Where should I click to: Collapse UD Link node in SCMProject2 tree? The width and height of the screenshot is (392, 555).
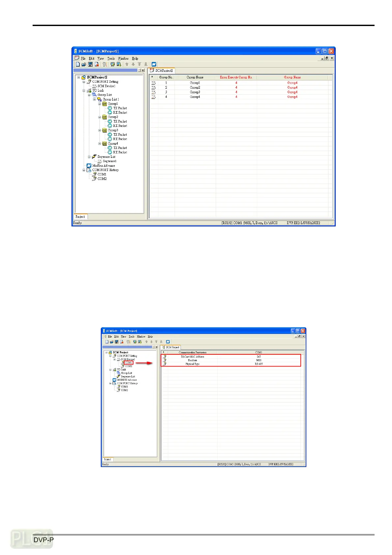click(84, 91)
